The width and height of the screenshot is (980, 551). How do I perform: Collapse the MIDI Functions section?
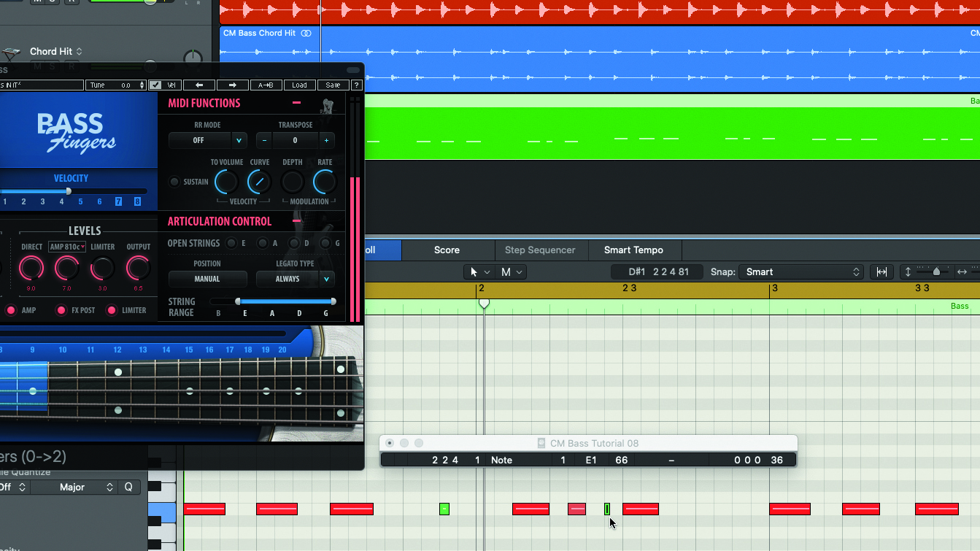click(296, 103)
